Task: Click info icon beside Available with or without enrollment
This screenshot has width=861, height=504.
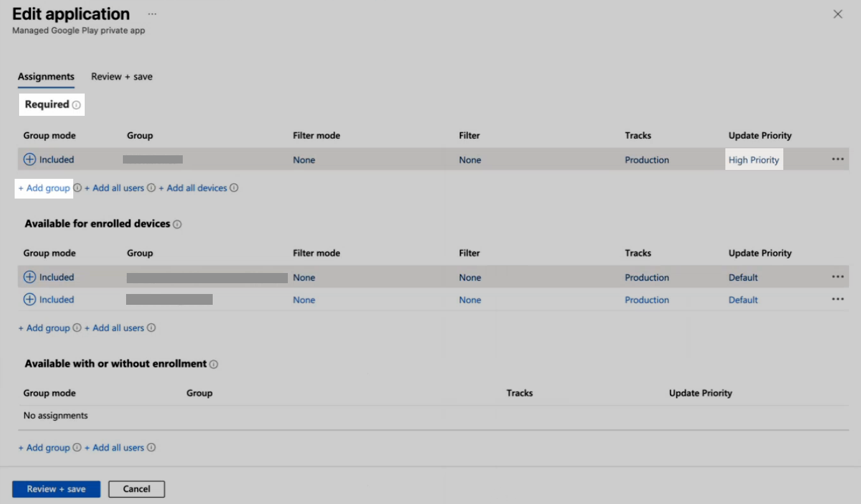Action: [214, 365]
